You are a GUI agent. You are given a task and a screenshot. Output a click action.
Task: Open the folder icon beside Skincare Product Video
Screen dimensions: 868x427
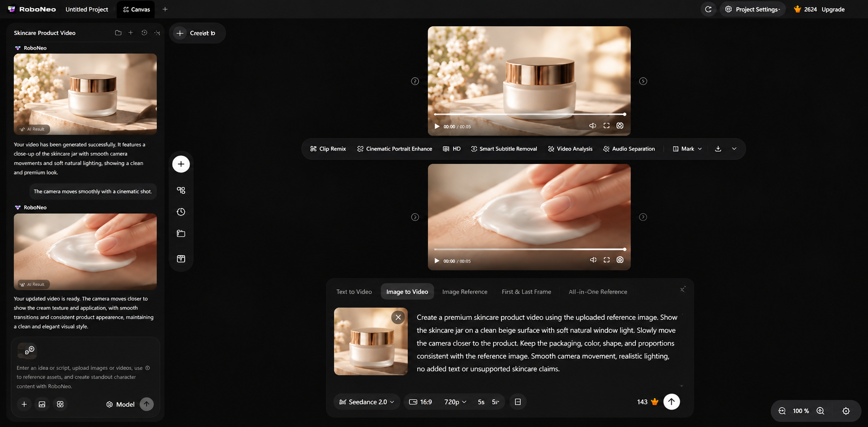118,33
